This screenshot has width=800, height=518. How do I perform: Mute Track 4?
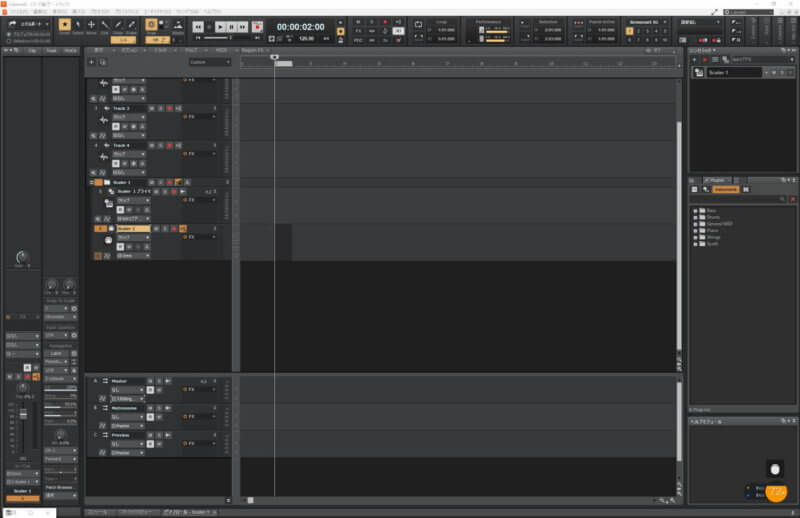pyautogui.click(x=152, y=145)
